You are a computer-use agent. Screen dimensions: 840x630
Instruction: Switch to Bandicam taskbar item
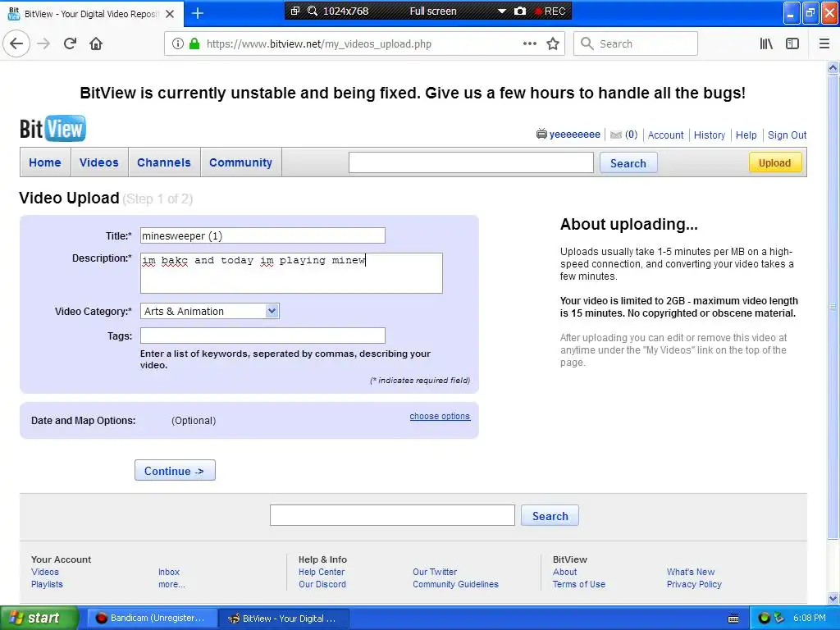click(x=151, y=619)
